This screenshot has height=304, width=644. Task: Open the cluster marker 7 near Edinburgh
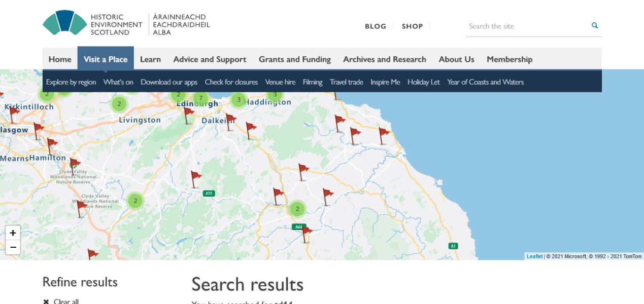201,98
